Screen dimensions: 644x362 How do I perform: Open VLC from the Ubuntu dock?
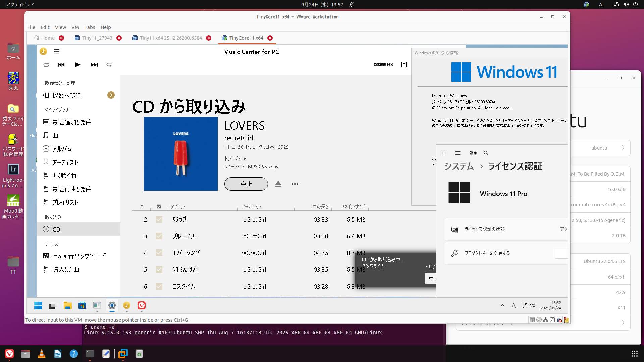click(42, 354)
